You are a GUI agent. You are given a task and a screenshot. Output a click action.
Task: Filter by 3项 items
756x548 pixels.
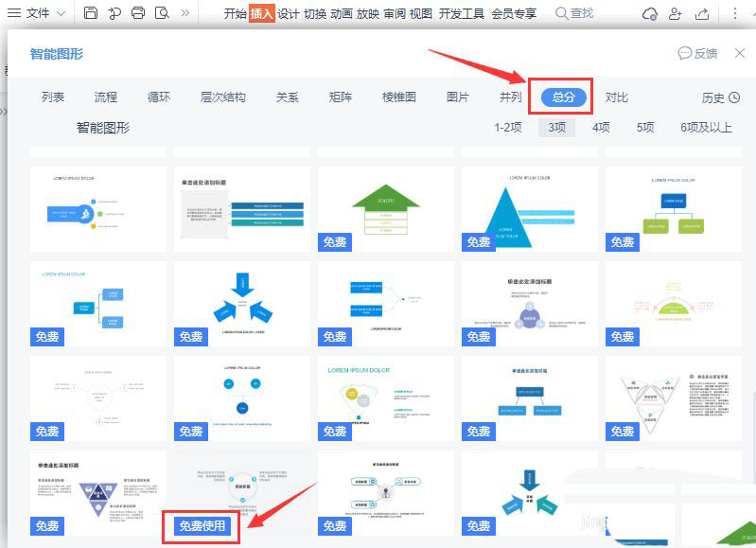(556, 128)
